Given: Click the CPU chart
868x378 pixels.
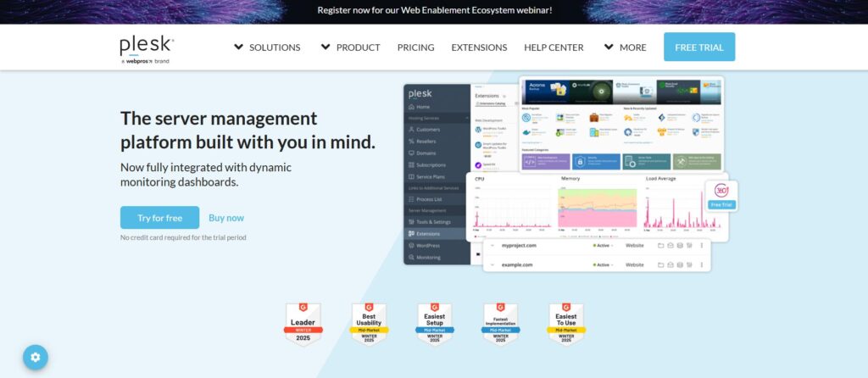Looking at the screenshot, I should [x=511, y=206].
